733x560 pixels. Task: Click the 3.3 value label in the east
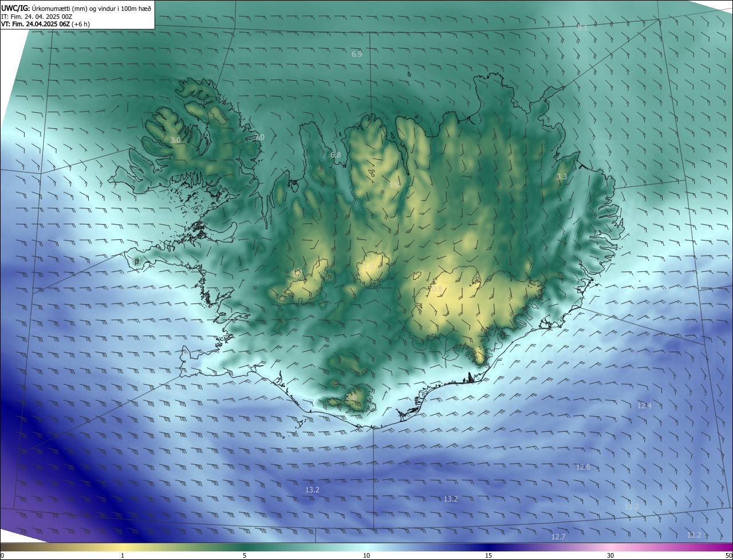pyautogui.click(x=562, y=177)
